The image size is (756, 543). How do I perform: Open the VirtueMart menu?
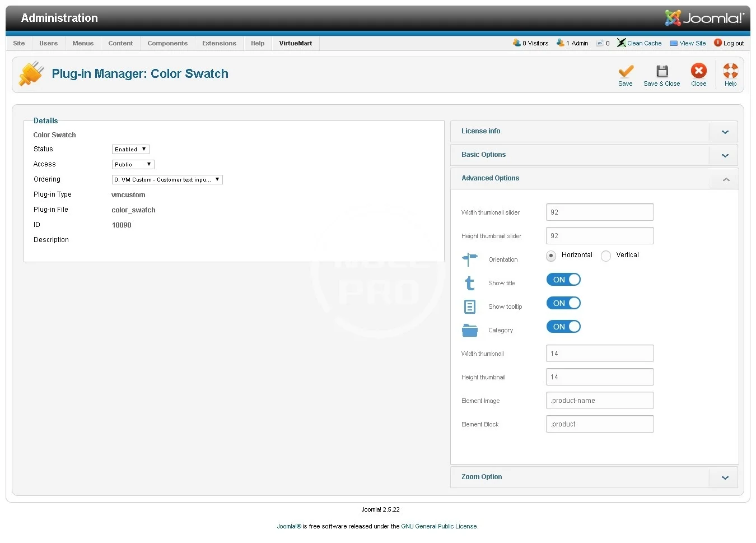[x=295, y=43]
